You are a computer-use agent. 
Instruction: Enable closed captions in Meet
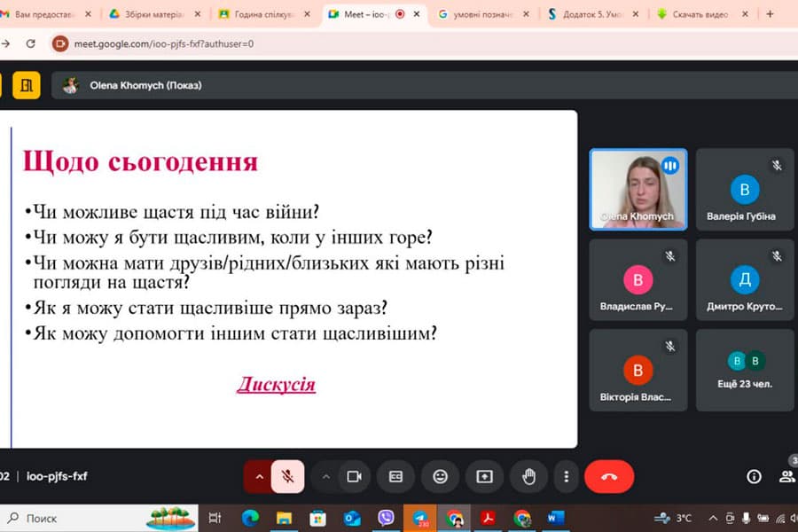(395, 476)
